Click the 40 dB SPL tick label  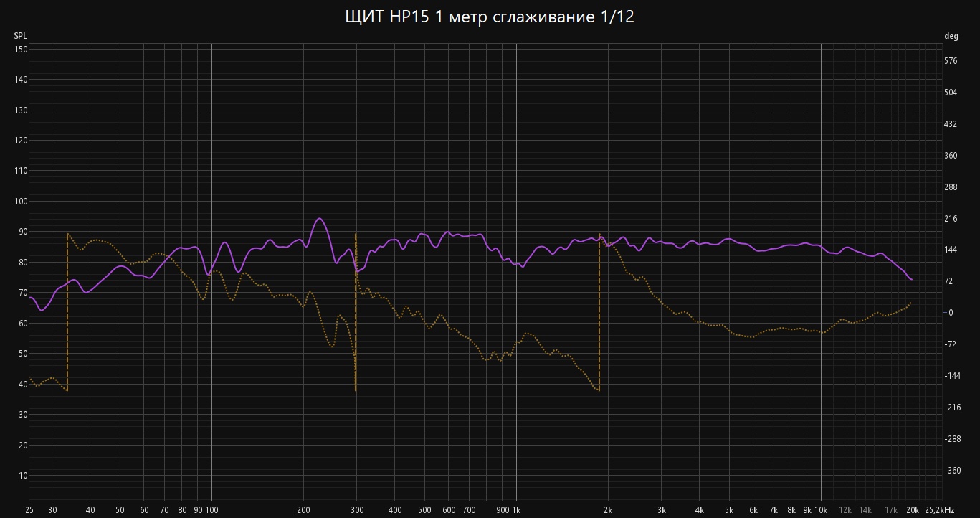click(23, 384)
